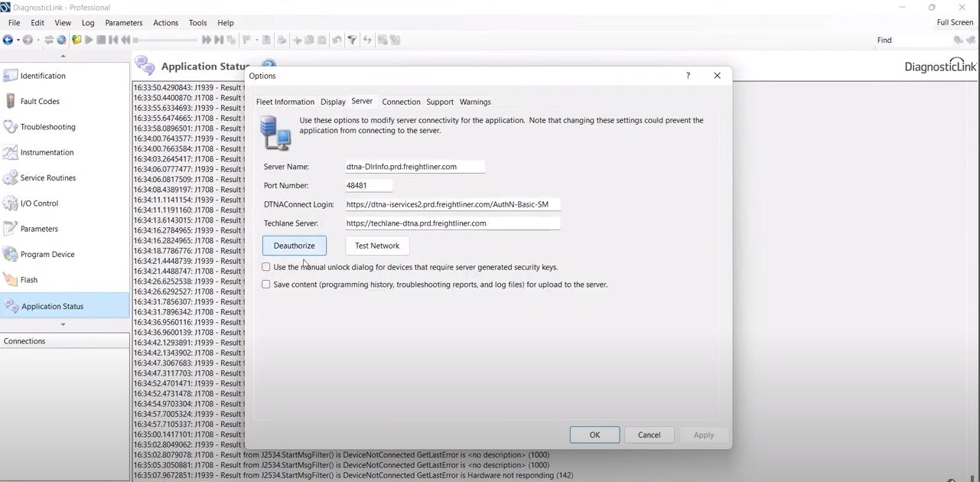Screen dimensions: 980x482
Task: Select the Flash icon in the sidebar
Action: coord(11,280)
